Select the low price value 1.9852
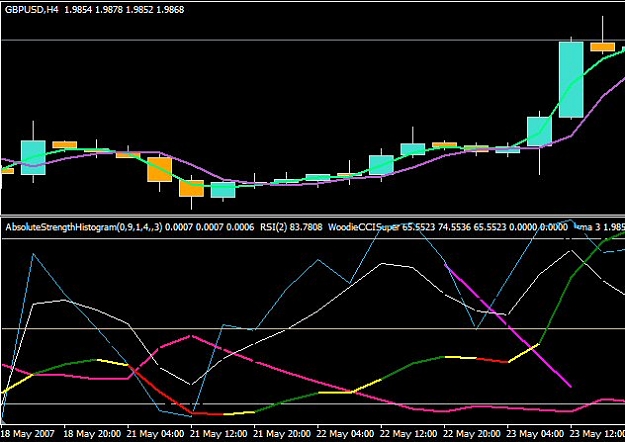Screen dimensions: 625x442 (140, 10)
